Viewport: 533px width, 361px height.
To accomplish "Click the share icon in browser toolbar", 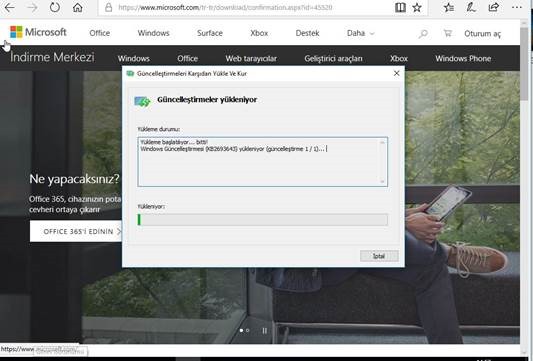I will click(494, 7).
